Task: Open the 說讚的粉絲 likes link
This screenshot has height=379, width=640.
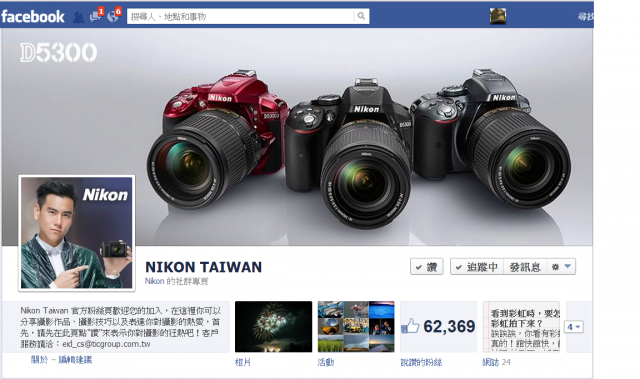Action: (421, 362)
